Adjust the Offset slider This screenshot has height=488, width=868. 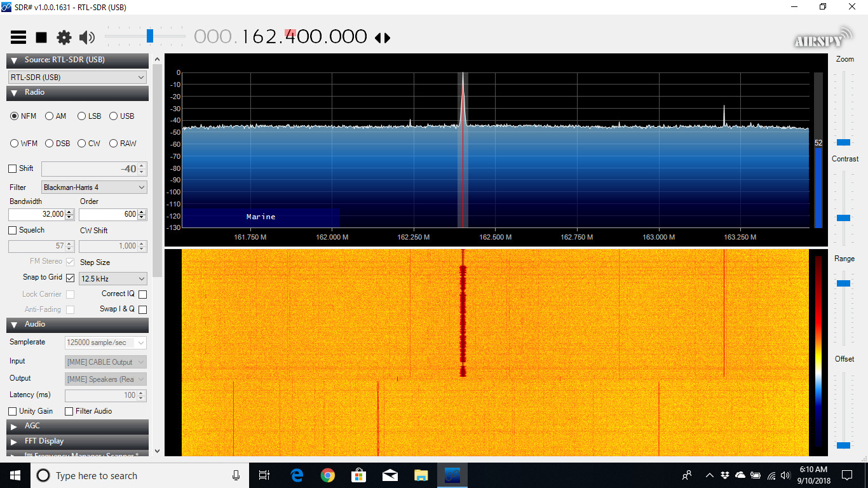click(x=844, y=445)
